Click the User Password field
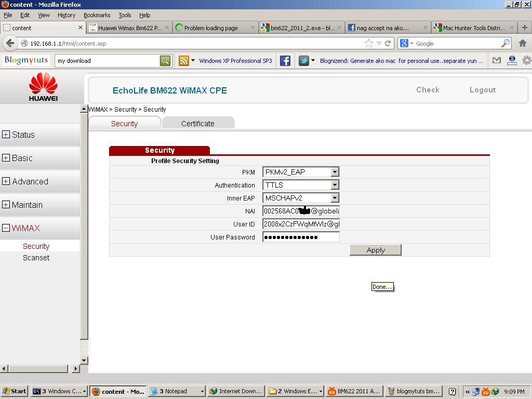 point(301,237)
